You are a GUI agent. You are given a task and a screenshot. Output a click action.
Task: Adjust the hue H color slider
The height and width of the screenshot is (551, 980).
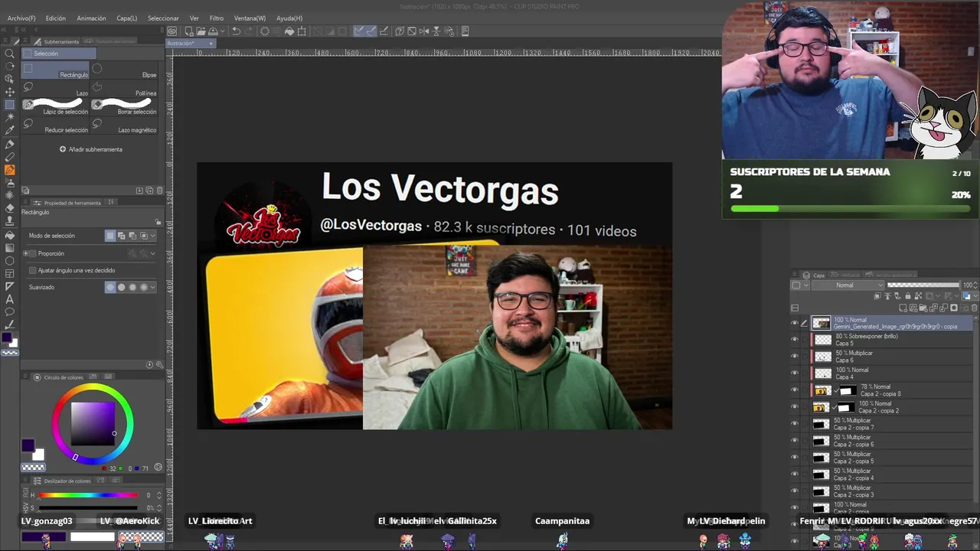pyautogui.click(x=88, y=495)
